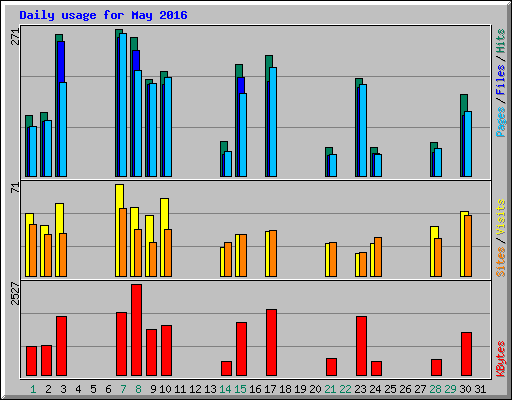Click day 10 on the x-axis
Image resolution: width=512 pixels, height=400 pixels.
165,389
